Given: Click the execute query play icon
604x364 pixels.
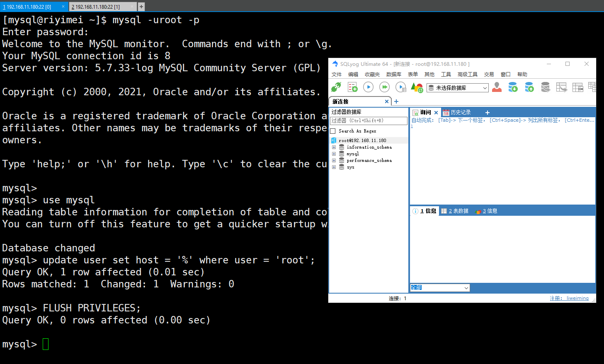Looking at the screenshot, I should click(368, 87).
